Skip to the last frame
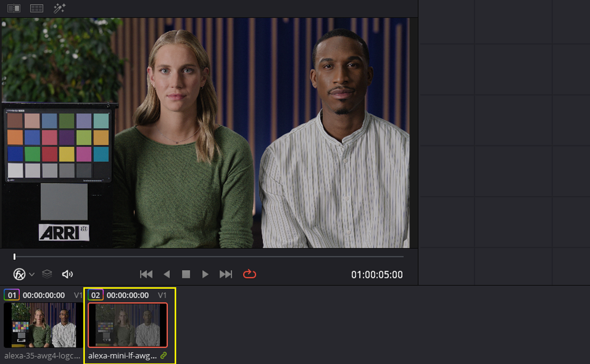The width and height of the screenshot is (590, 364). point(226,275)
